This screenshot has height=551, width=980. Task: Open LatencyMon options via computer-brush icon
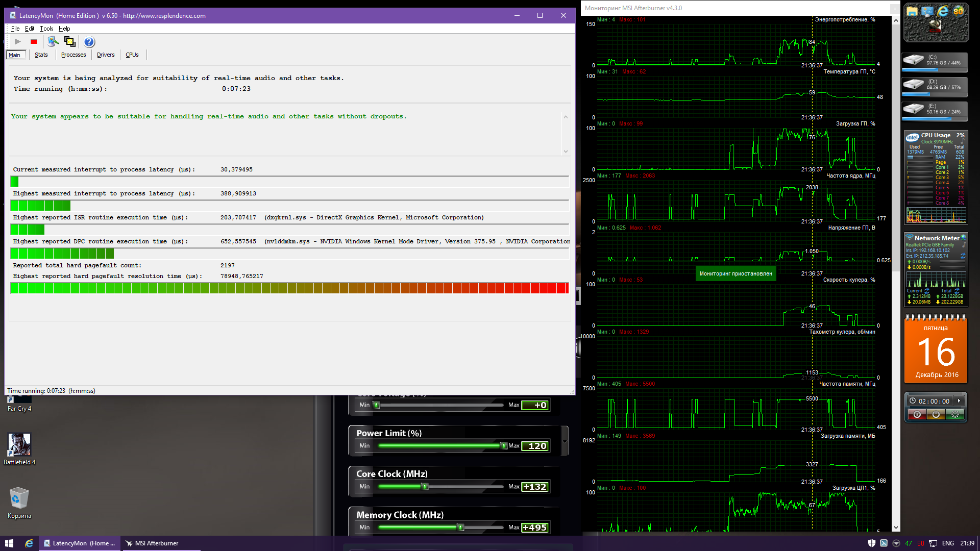coord(53,42)
